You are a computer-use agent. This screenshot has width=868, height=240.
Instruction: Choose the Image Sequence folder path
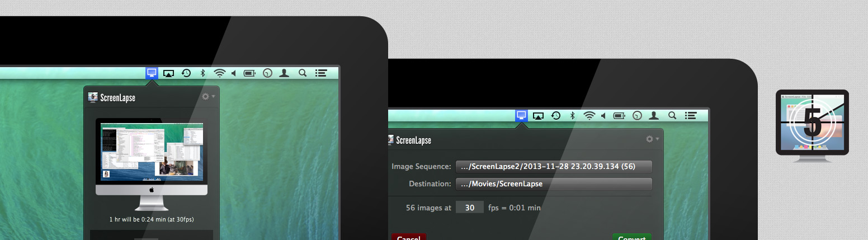(554, 166)
